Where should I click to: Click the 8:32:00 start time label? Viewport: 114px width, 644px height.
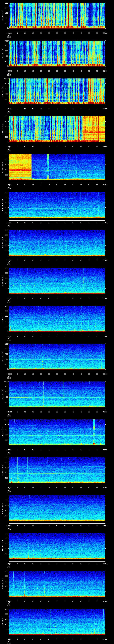point(9,147)
